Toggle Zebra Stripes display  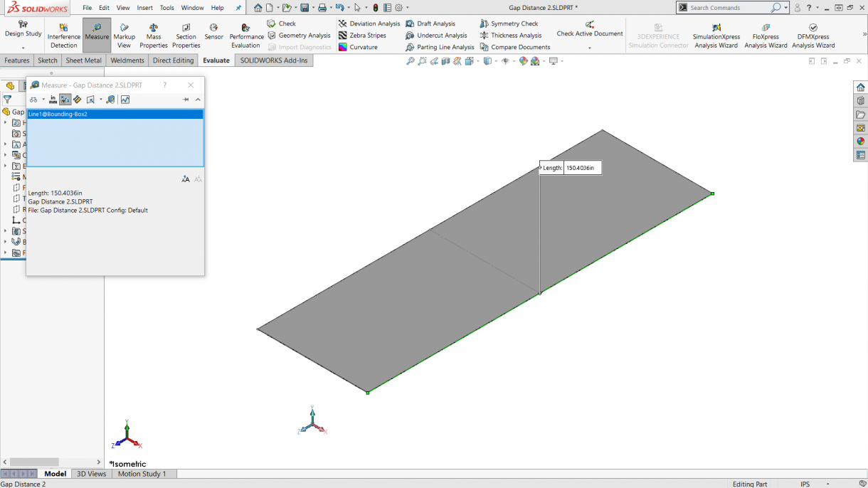[x=362, y=36]
